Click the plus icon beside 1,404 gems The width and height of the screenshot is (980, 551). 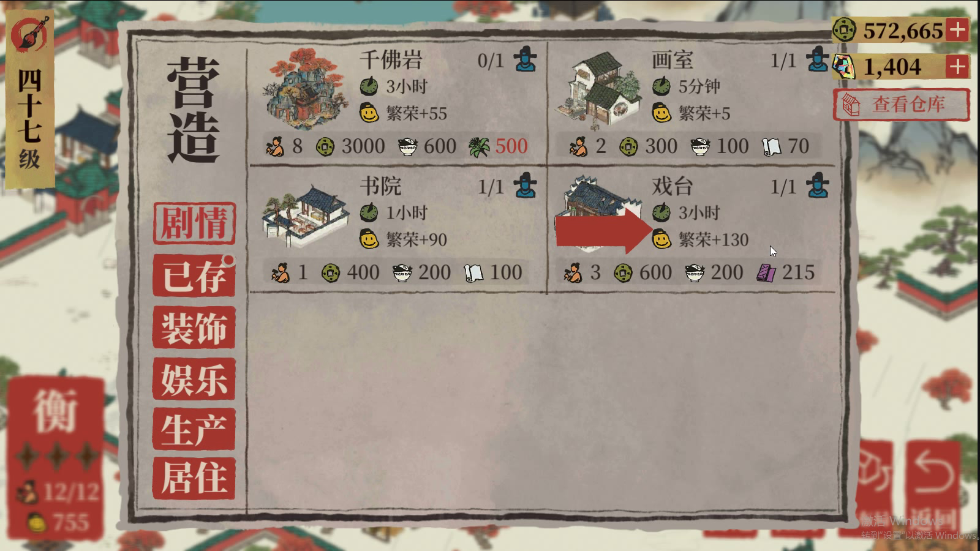(957, 66)
